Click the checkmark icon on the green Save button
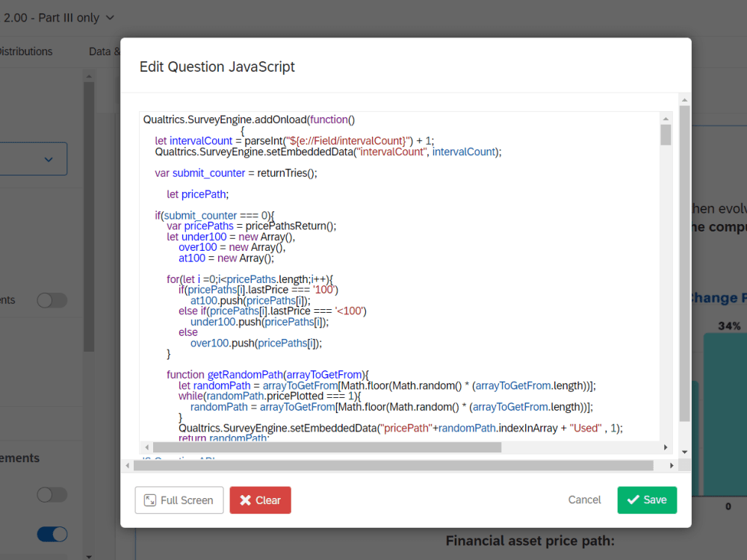 (x=634, y=500)
